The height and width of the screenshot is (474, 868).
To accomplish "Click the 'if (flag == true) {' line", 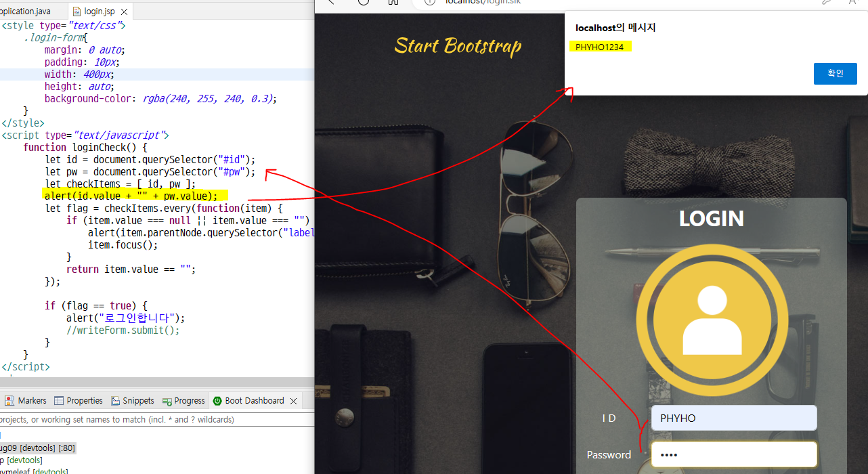I will point(96,306).
